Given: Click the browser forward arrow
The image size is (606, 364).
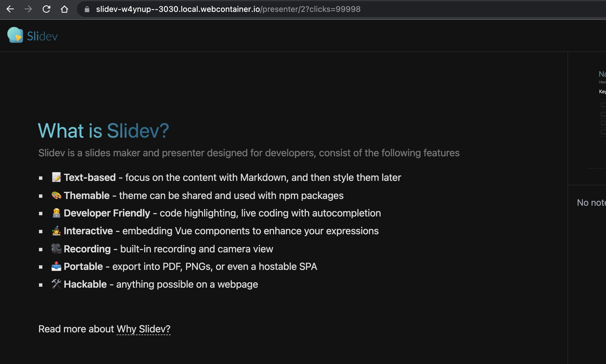Looking at the screenshot, I should point(28,9).
